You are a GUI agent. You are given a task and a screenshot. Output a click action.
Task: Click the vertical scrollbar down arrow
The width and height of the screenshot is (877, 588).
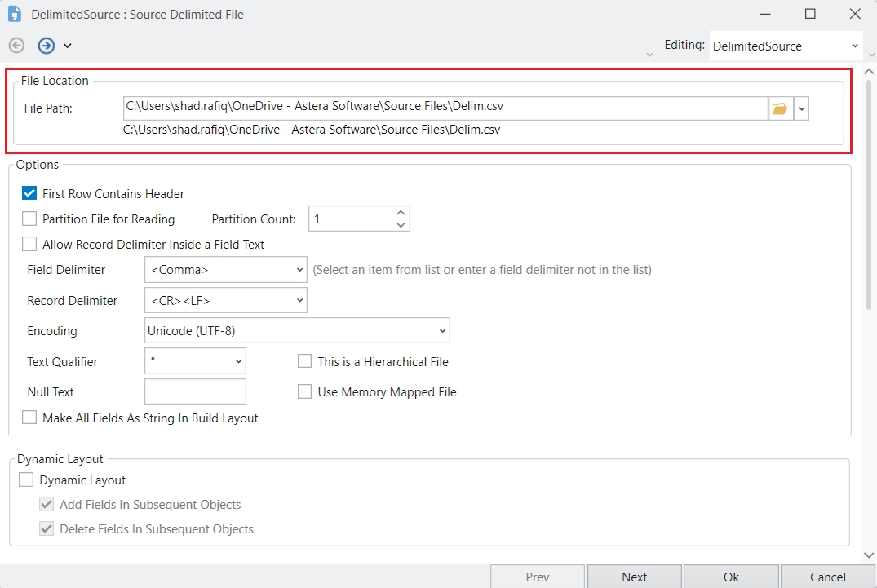click(x=868, y=555)
